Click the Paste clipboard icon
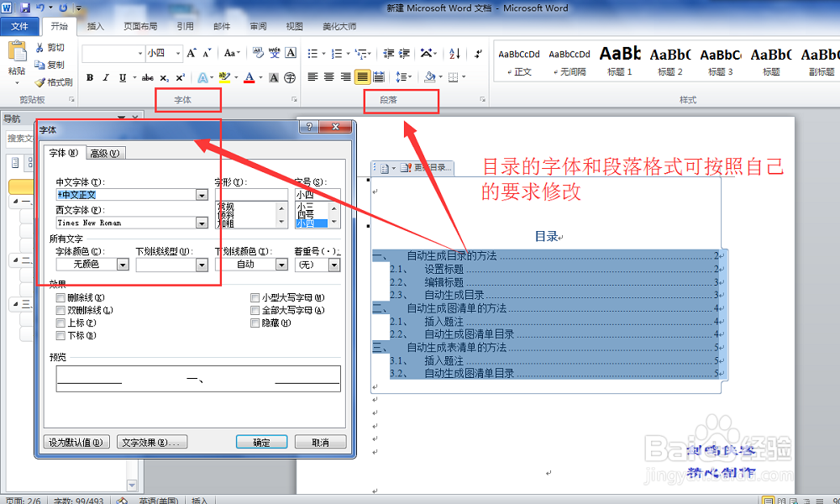840x504 pixels. (17, 51)
